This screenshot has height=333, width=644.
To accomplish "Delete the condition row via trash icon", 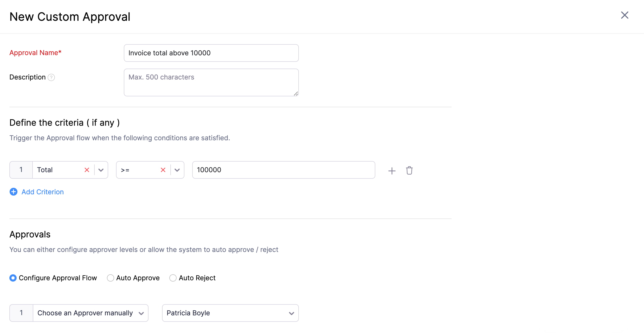I will point(409,170).
